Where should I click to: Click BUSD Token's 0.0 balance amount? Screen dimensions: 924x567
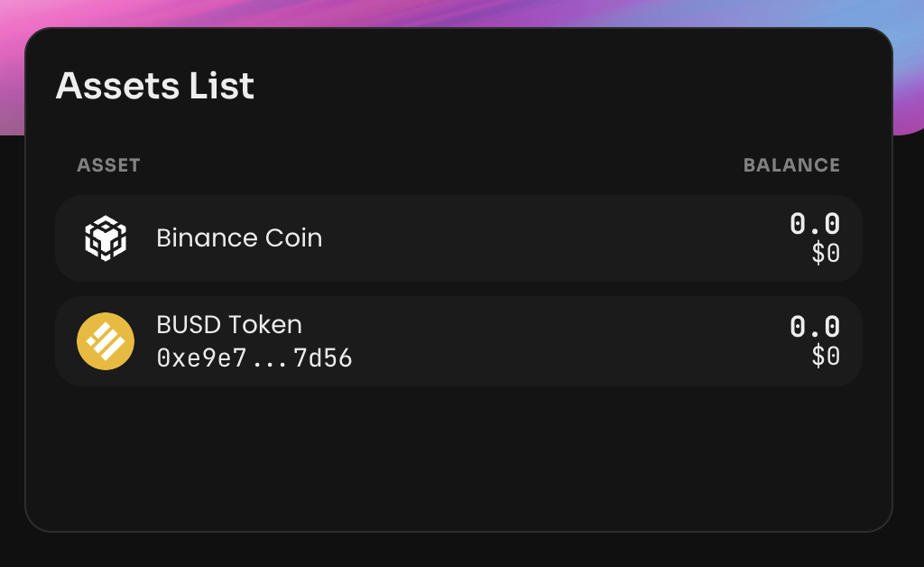pyautogui.click(x=815, y=327)
